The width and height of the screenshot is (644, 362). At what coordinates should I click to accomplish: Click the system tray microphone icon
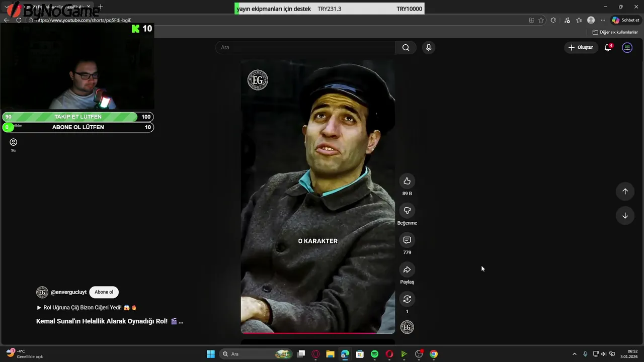[x=585, y=354]
